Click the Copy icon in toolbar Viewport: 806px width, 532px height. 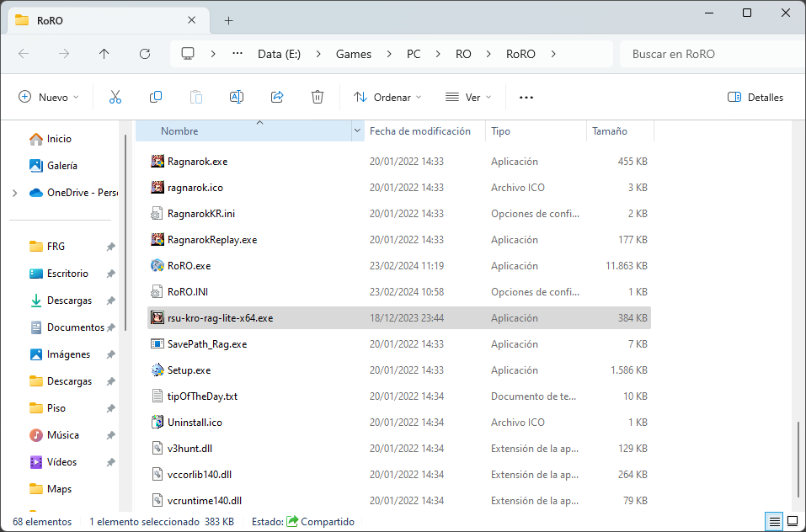pos(156,97)
